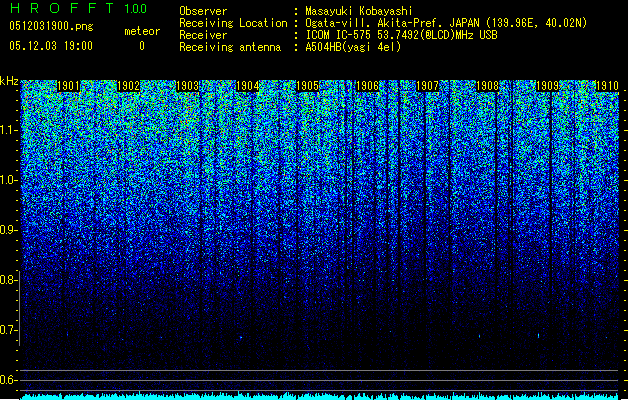629x400 pixels.
Task: Click the date stamp 05.12.03 19:00
Action: coord(51,46)
